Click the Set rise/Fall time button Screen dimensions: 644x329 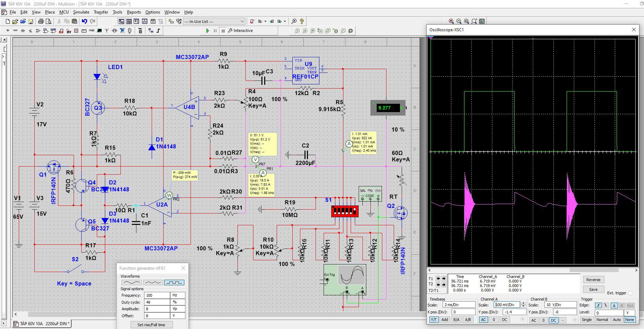[x=151, y=325]
